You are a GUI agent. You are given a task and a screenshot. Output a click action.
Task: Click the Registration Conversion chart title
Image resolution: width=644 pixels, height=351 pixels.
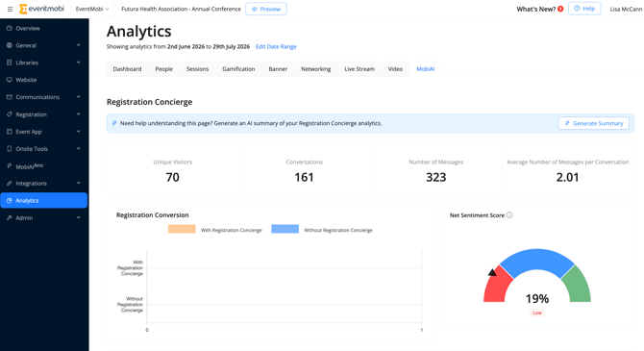coord(153,215)
